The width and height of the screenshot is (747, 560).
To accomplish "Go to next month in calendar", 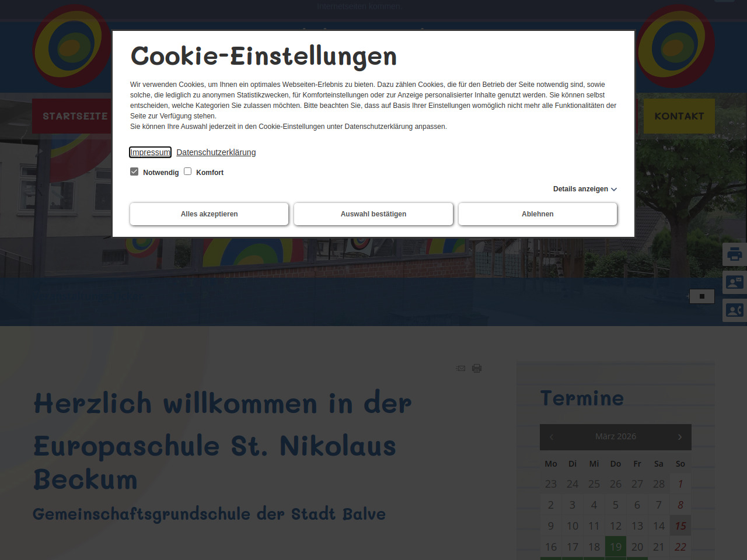I will pyautogui.click(x=680, y=437).
